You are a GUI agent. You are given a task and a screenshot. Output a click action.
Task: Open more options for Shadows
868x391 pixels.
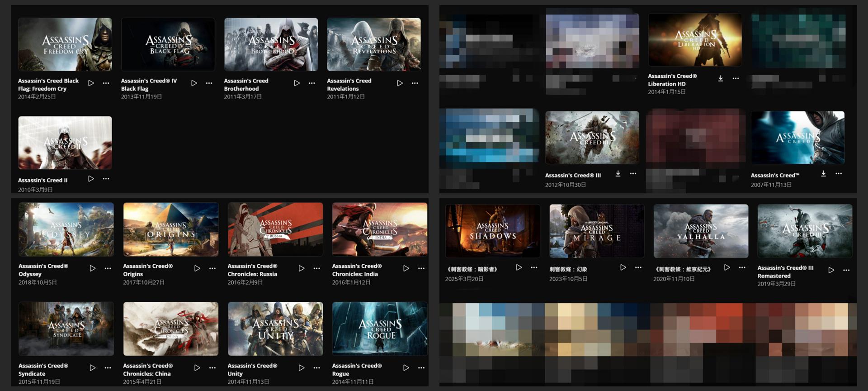[534, 267]
